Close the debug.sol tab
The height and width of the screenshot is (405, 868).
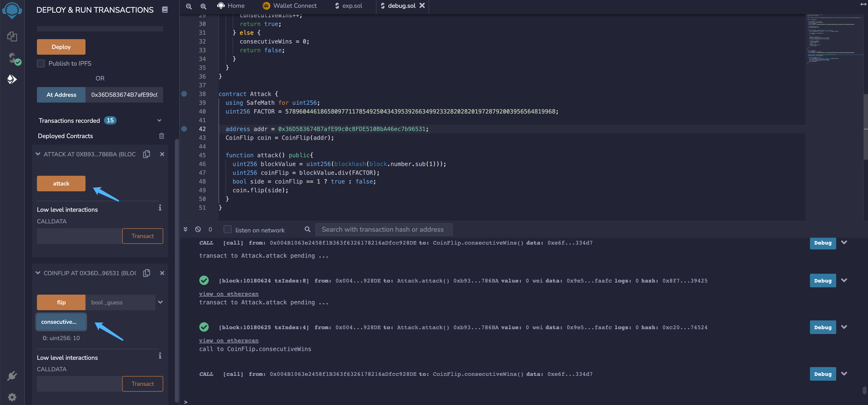(x=422, y=5)
